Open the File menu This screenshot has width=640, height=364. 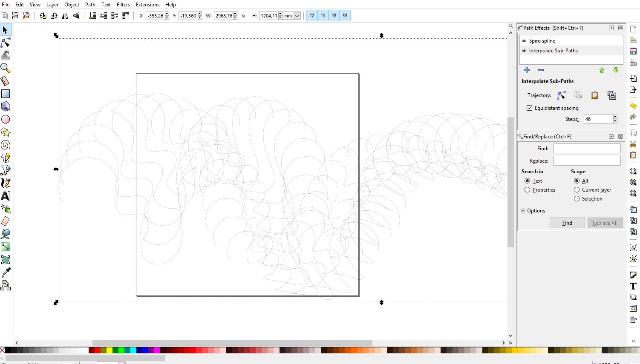(6, 5)
